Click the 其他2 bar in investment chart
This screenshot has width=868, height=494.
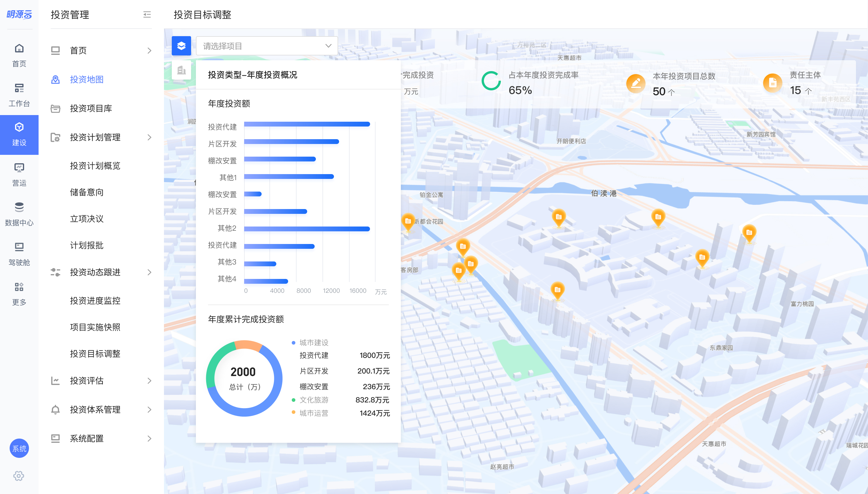pos(307,229)
